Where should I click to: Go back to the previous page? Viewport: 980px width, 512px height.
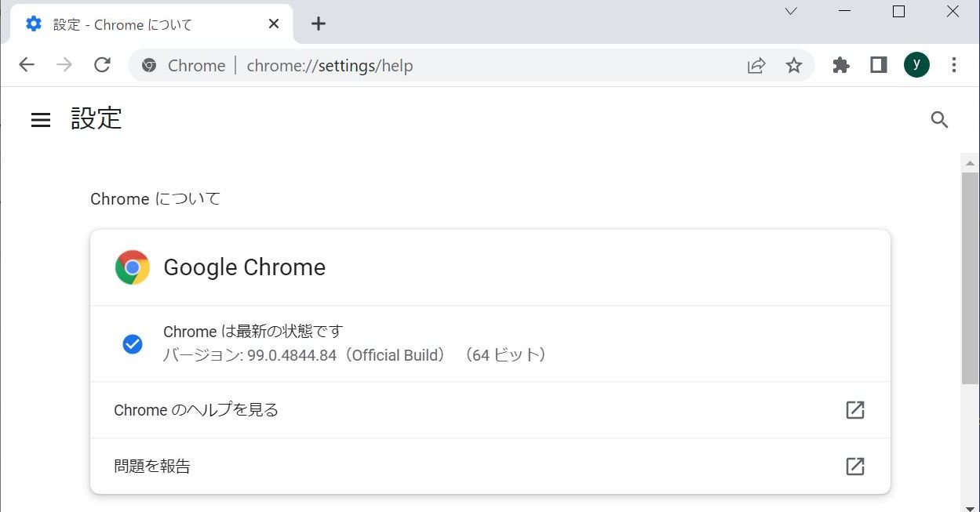pos(27,65)
